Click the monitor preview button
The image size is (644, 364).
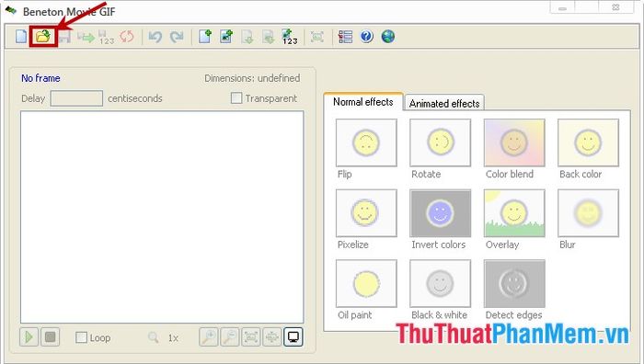[293, 337]
